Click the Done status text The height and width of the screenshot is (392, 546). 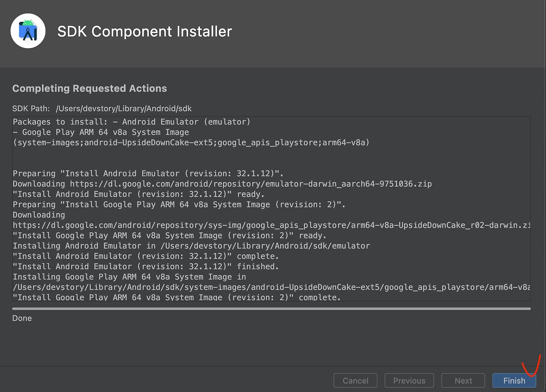pos(22,318)
